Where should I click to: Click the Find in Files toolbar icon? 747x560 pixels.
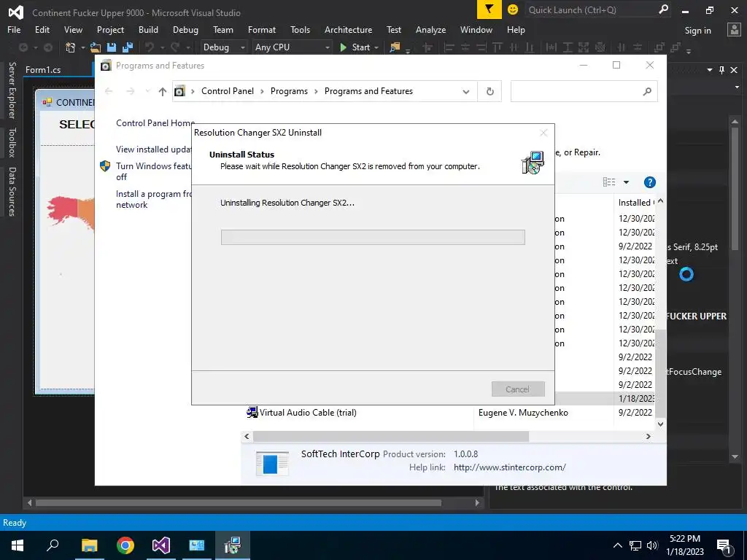tap(395, 47)
